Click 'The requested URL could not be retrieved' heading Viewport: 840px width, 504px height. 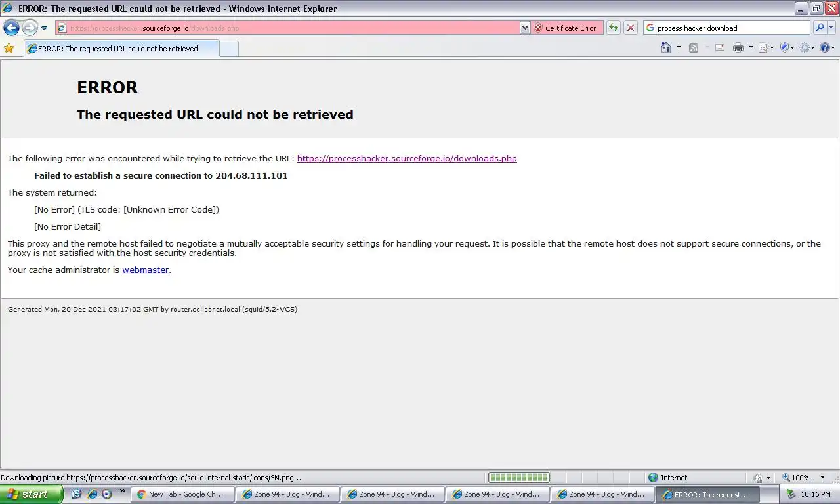215,114
